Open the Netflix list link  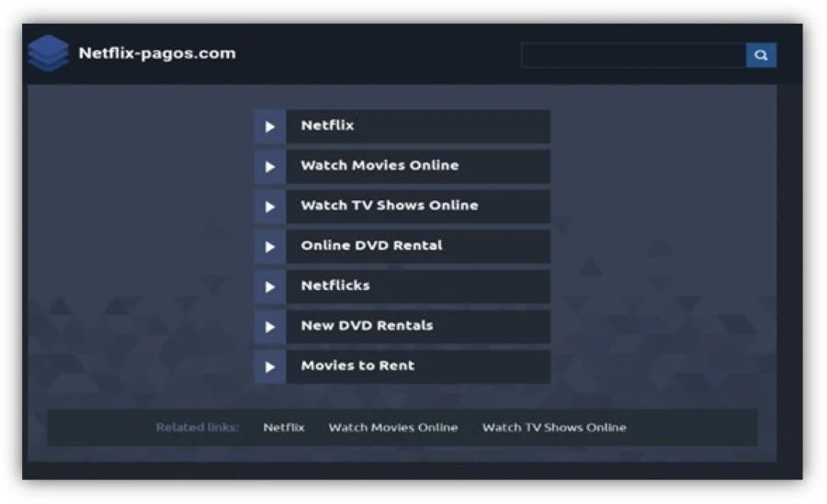tap(327, 126)
